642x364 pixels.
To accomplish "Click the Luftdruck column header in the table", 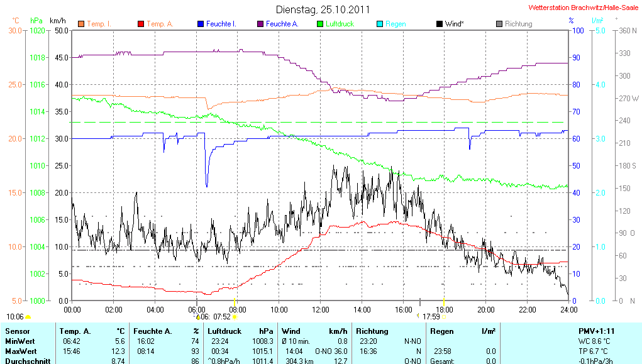I will click(224, 331).
